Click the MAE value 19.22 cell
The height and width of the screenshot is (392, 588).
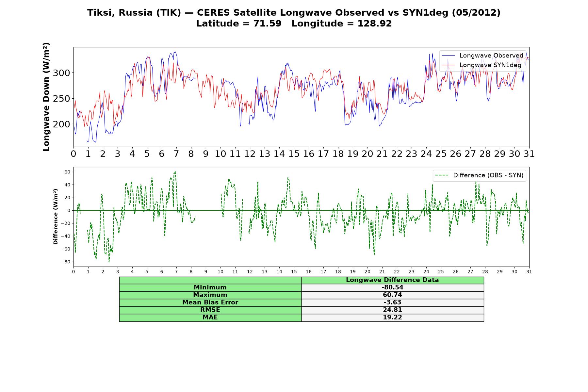pos(393,318)
